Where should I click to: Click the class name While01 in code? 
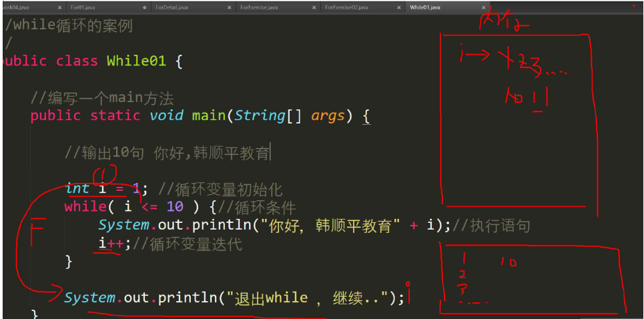pos(136,61)
